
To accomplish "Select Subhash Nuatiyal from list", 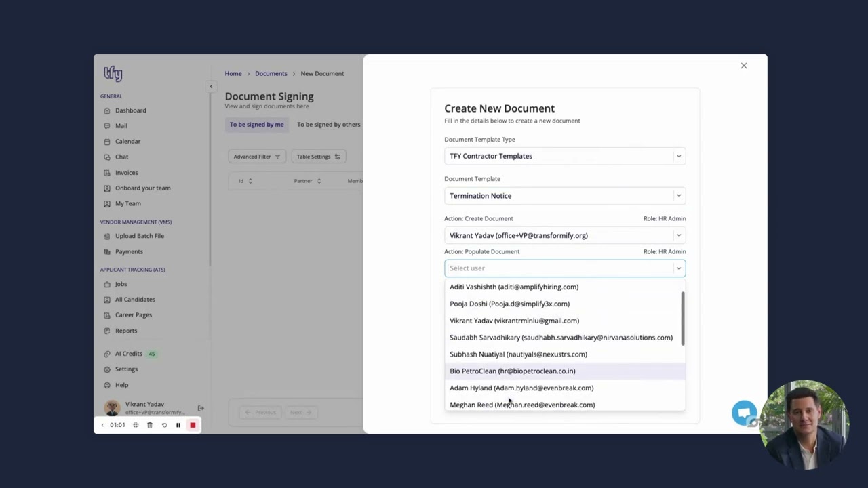I will (565, 354).
